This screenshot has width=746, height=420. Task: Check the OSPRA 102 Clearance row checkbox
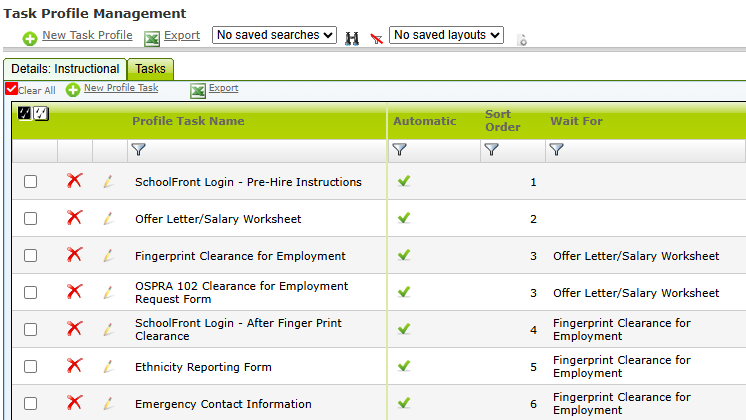tap(31, 293)
